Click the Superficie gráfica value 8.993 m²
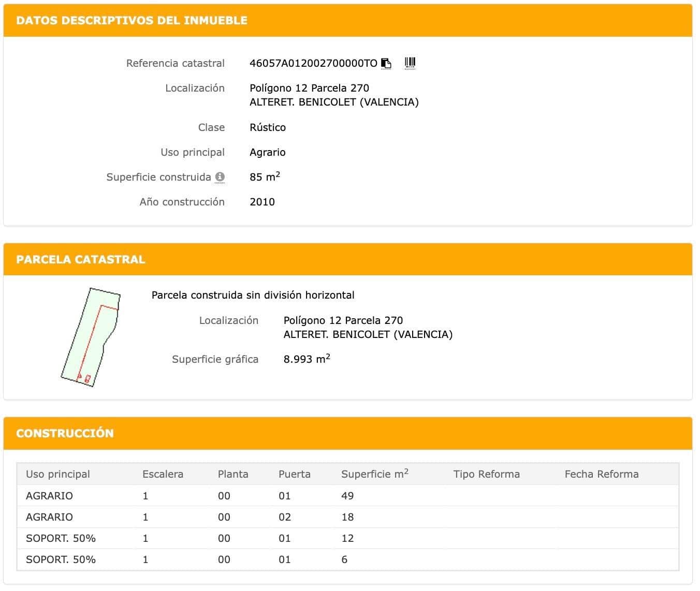The width and height of the screenshot is (700, 591). (307, 359)
